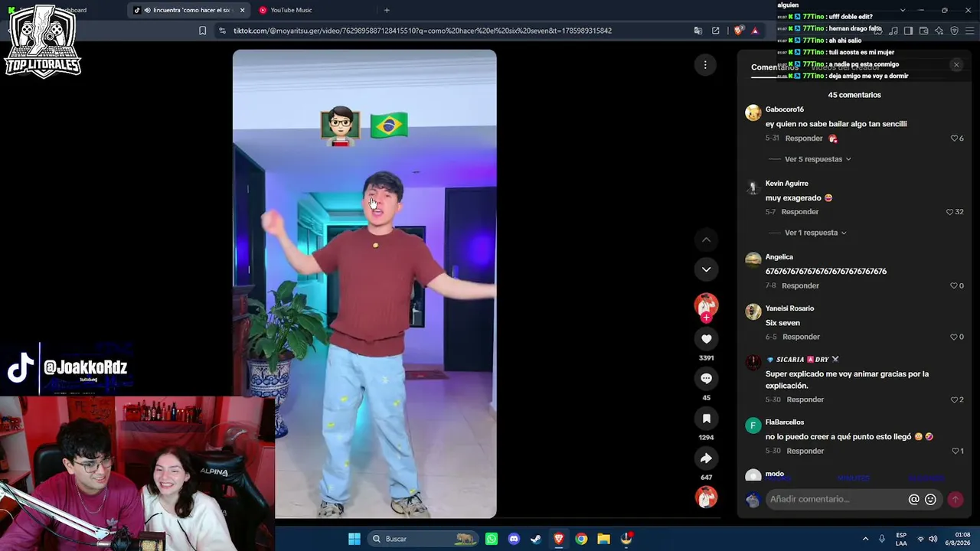980x551 pixels.
Task: Open WhatsApp from the taskbar
Action: (492, 539)
